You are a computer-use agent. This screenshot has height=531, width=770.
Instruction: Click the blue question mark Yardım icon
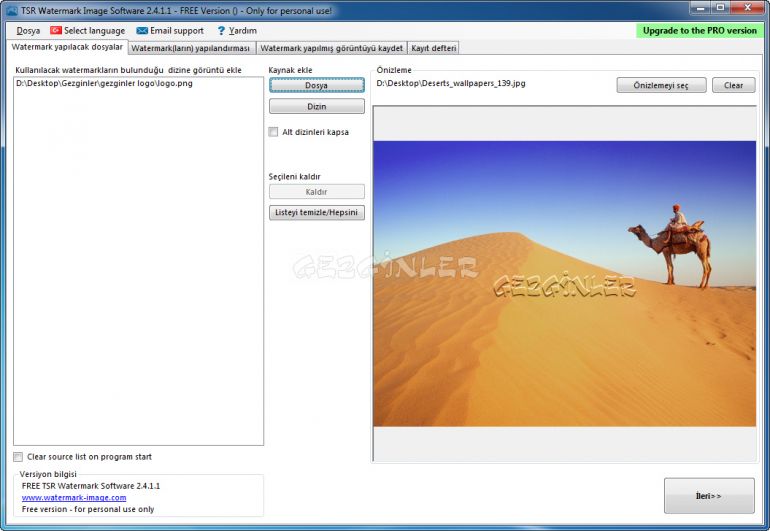pyautogui.click(x=221, y=31)
